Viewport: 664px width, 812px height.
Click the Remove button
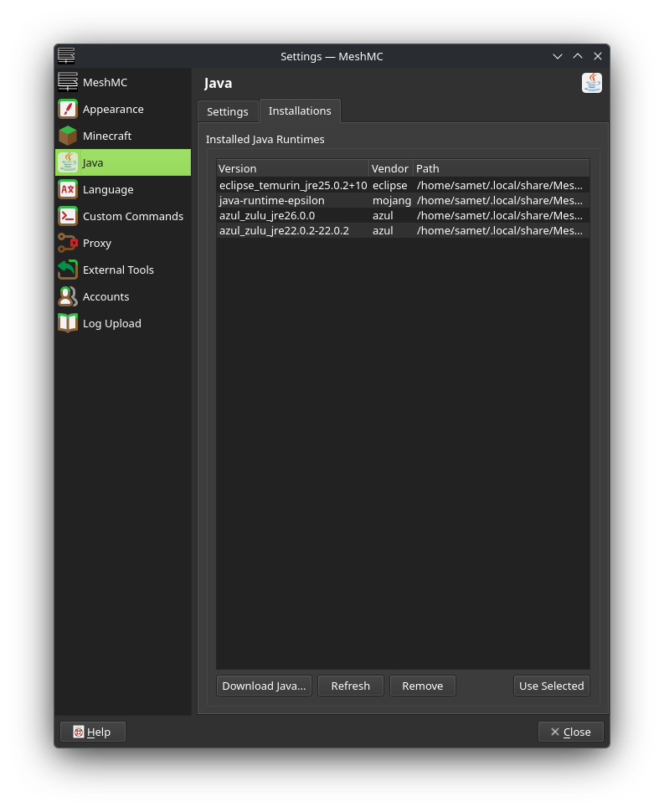point(422,686)
